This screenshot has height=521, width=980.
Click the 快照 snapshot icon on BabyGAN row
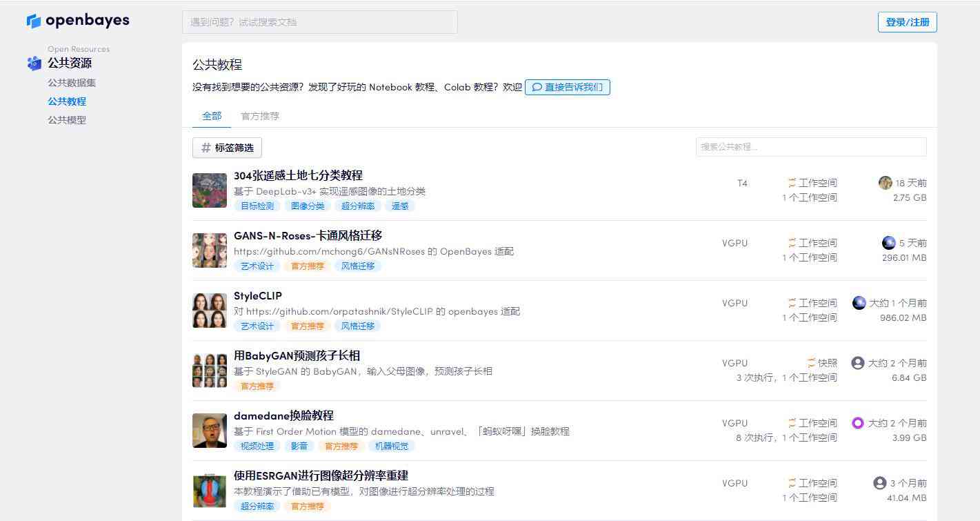click(811, 363)
